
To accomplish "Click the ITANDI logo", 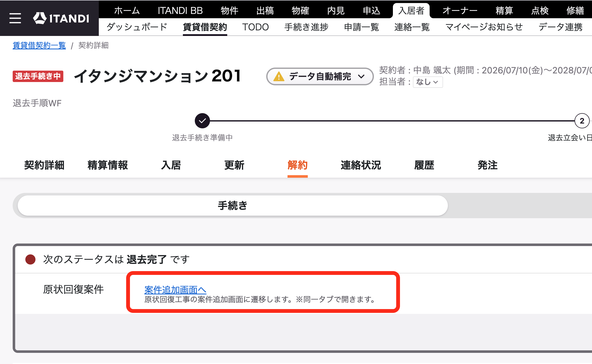I will coord(61,18).
